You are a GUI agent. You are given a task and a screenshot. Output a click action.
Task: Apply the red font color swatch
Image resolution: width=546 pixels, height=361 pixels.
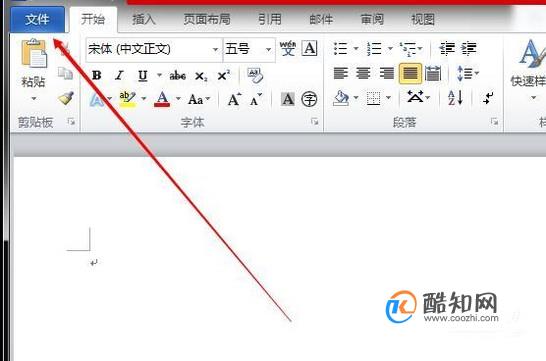162,99
